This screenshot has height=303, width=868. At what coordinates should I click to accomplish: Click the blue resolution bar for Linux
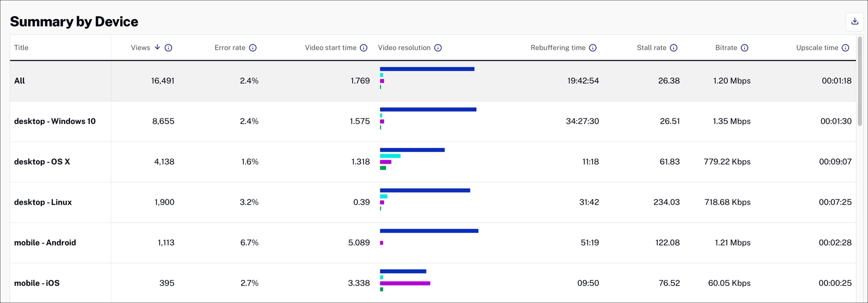pos(425,190)
